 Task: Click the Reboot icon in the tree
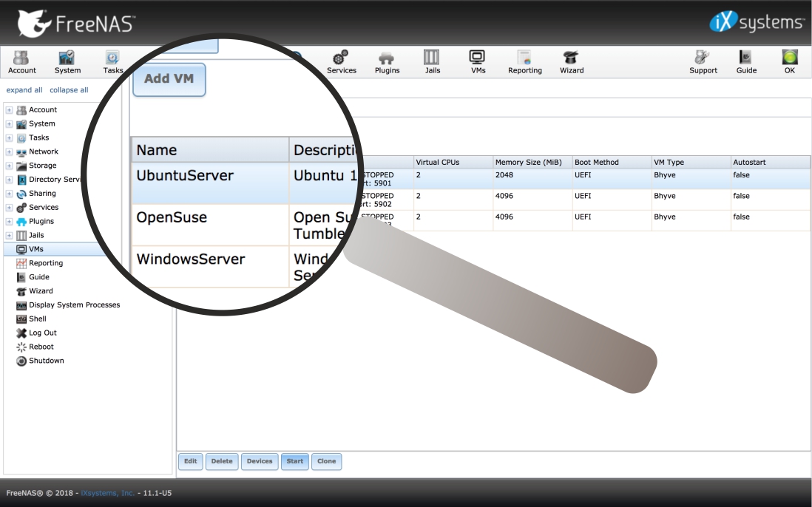21,347
